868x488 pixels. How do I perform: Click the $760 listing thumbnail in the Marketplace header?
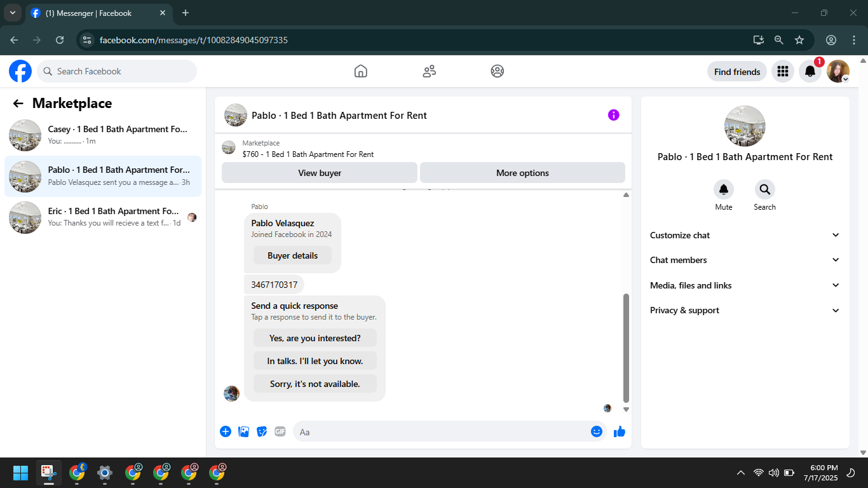229,147
